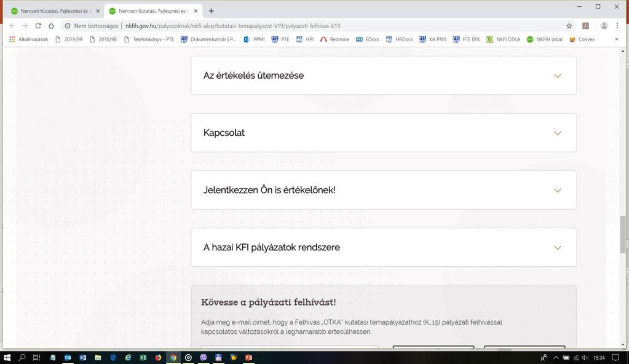This screenshot has width=629, height=364.
Task: Open the volume speaker icon
Action: pos(585,358)
